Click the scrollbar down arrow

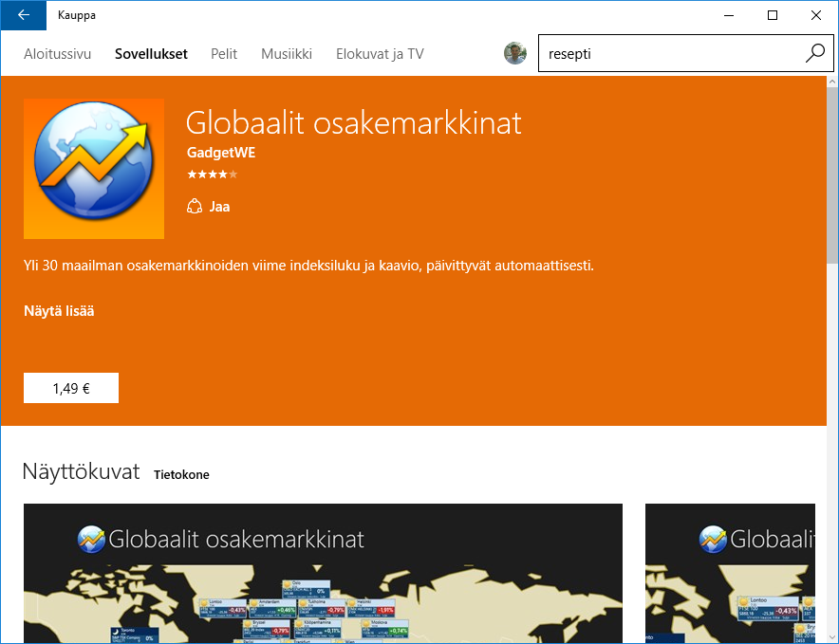point(831,636)
